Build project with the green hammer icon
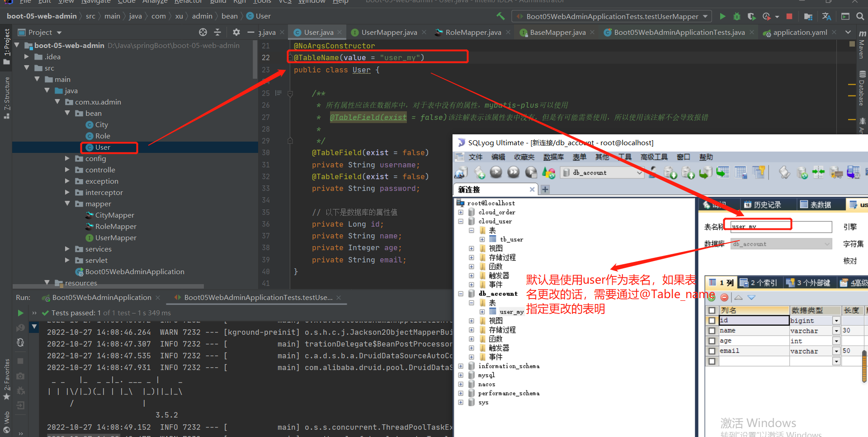Image resolution: width=868 pixels, height=437 pixels. 500,16
